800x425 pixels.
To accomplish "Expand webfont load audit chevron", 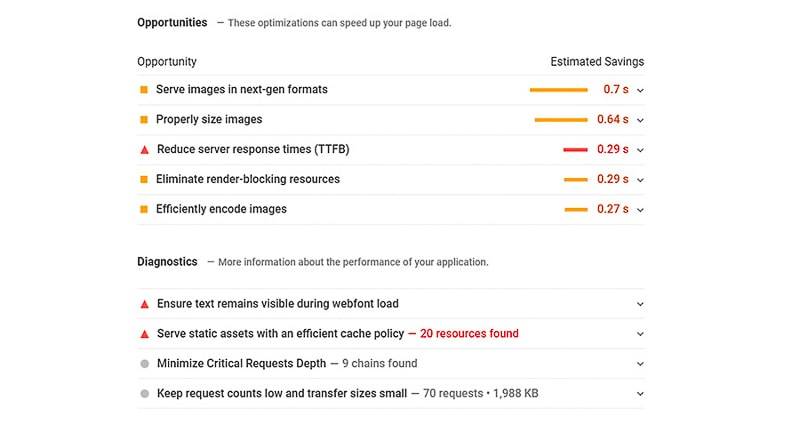I will (x=640, y=304).
